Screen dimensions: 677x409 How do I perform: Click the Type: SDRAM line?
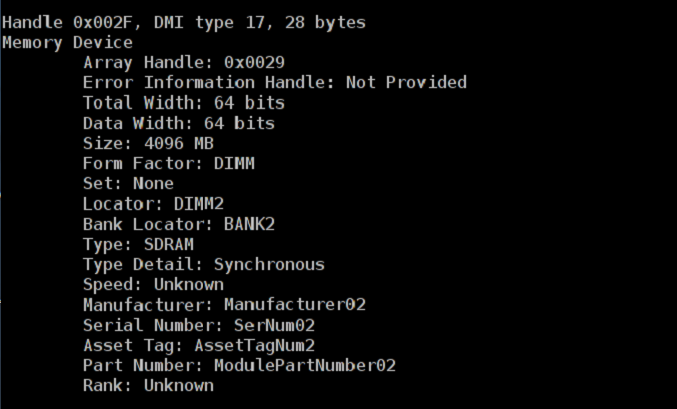[138, 244]
